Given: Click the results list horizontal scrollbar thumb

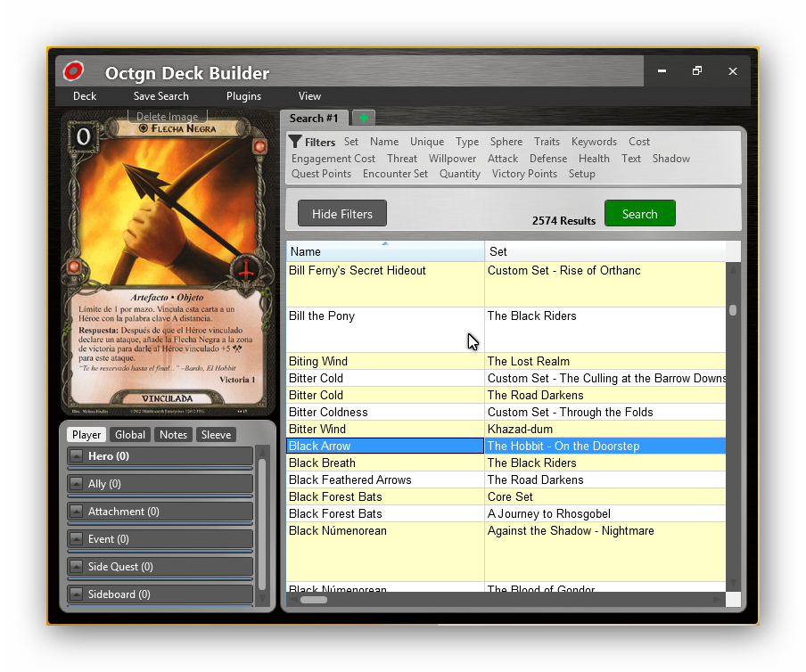Looking at the screenshot, I should [314, 600].
